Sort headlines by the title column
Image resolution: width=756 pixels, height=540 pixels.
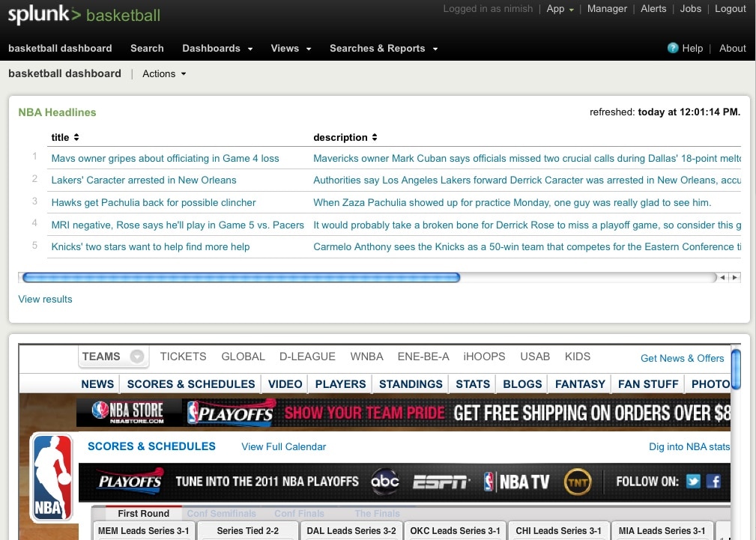(x=65, y=137)
